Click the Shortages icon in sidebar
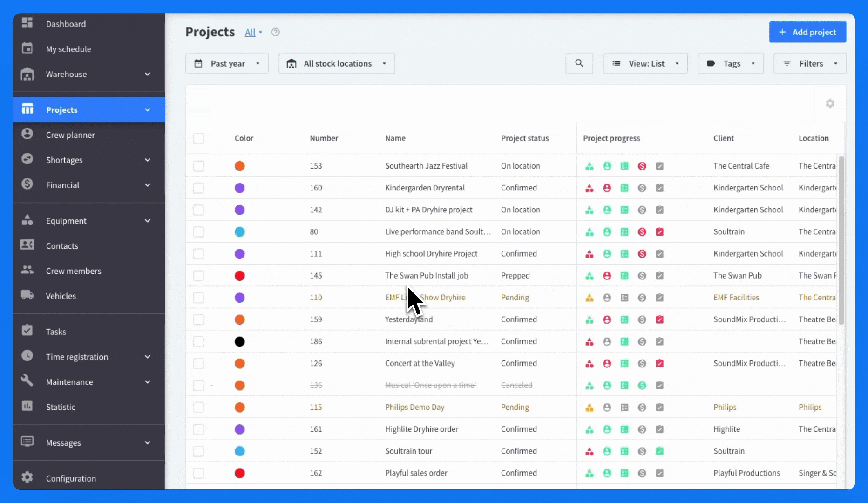Viewport: 868px width, 503px height. click(x=27, y=159)
